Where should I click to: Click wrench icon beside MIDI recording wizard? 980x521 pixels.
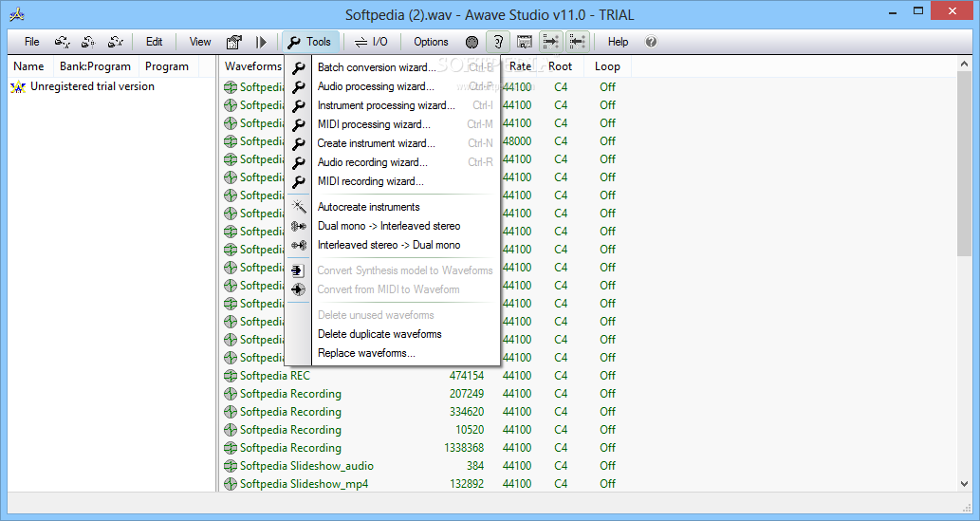click(299, 181)
